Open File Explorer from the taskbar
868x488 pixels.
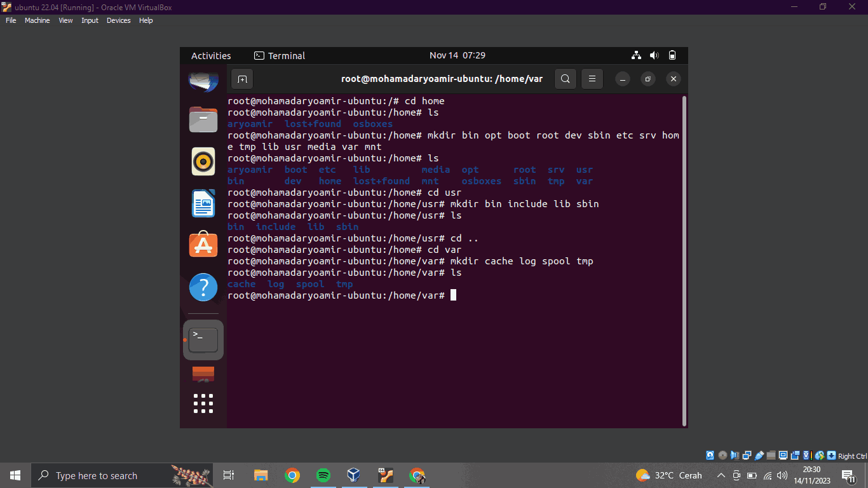[x=261, y=475]
